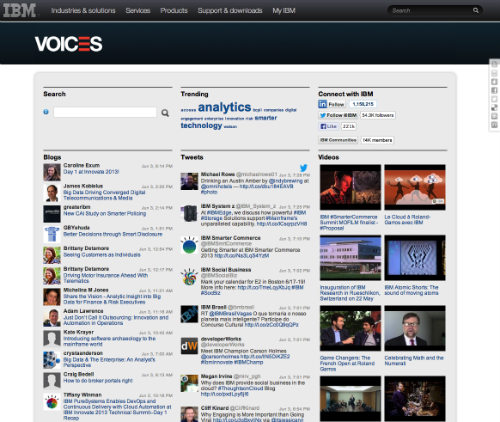Select trending term smarter
This screenshot has width=500, height=422.
click(266, 118)
